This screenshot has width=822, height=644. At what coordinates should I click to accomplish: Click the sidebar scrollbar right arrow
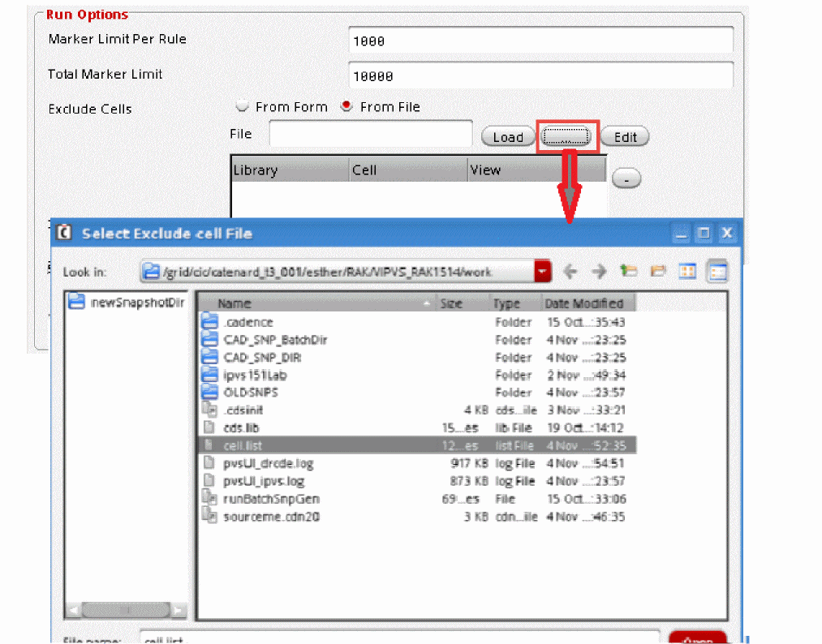pyautogui.click(x=179, y=610)
